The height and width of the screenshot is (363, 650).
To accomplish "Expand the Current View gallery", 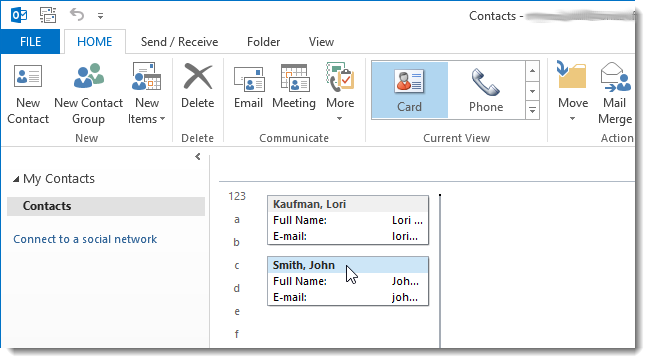I will click(532, 110).
